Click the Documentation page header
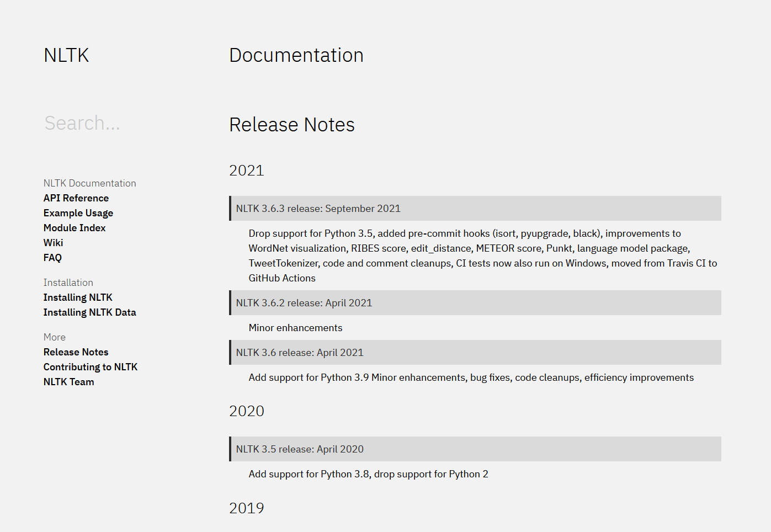The height and width of the screenshot is (532, 771). point(296,55)
